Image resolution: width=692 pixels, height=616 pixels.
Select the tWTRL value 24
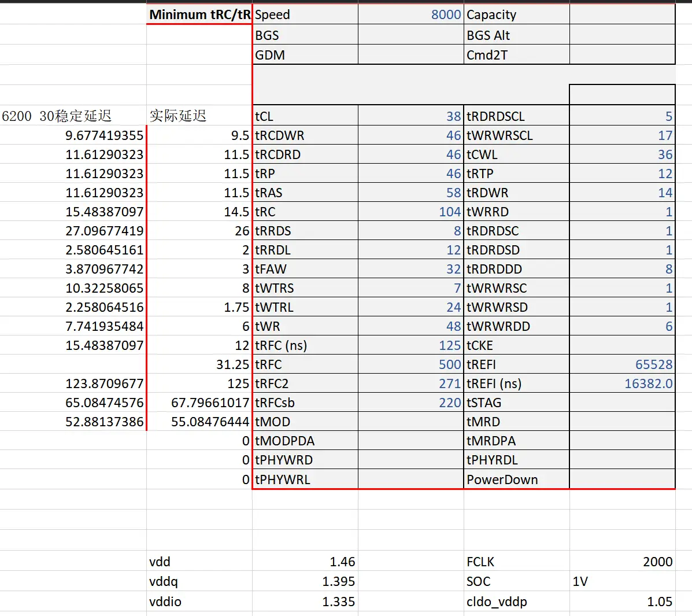[411, 307]
